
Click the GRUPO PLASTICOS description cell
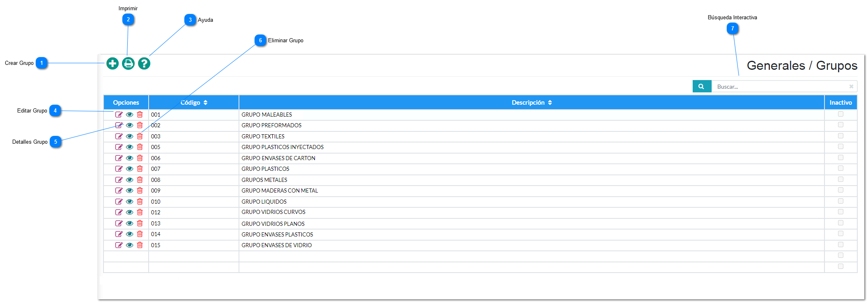(x=532, y=169)
